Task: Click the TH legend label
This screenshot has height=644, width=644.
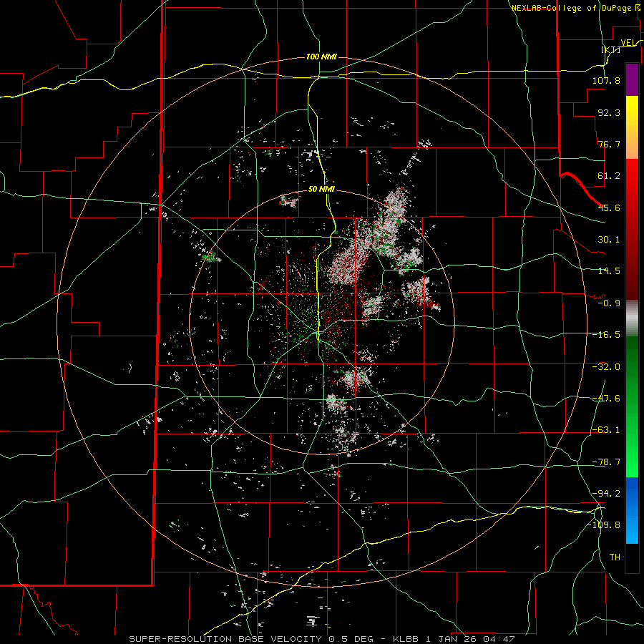Action: 615,557
